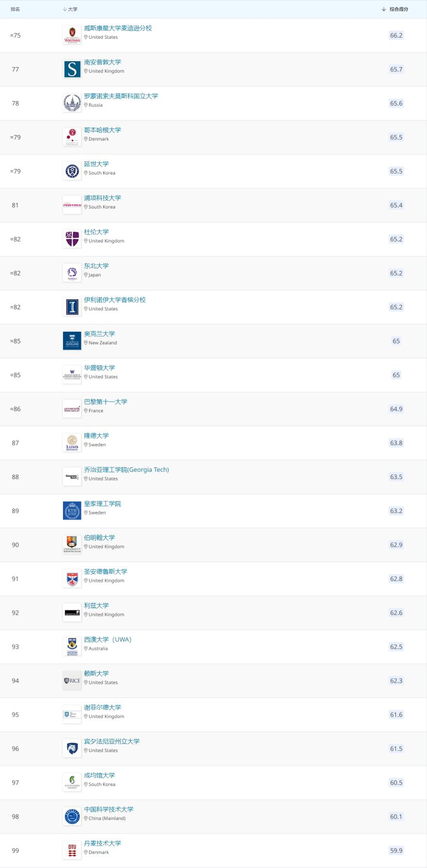427x868 pixels.
Task: Sort by 排名 column header
Action: click(16, 9)
